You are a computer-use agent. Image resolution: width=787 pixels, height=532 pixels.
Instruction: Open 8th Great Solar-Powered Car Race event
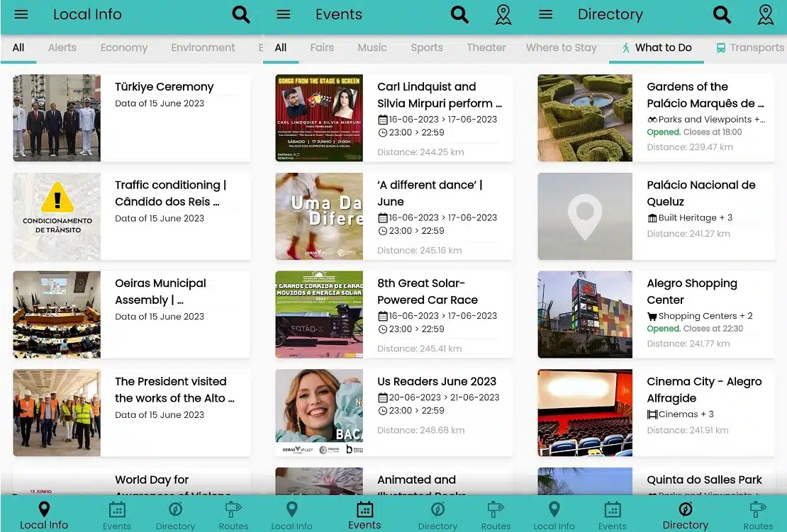[x=394, y=315]
